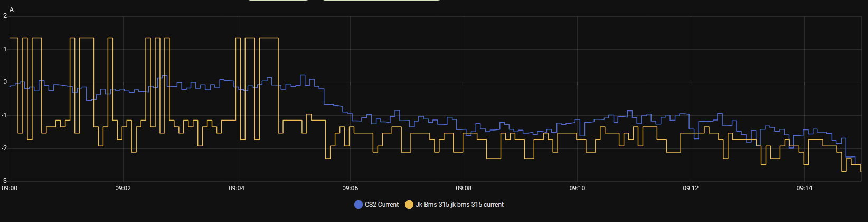Click the y-axis value 1
Viewport: 868px width, 222px height.
[x=5, y=49]
